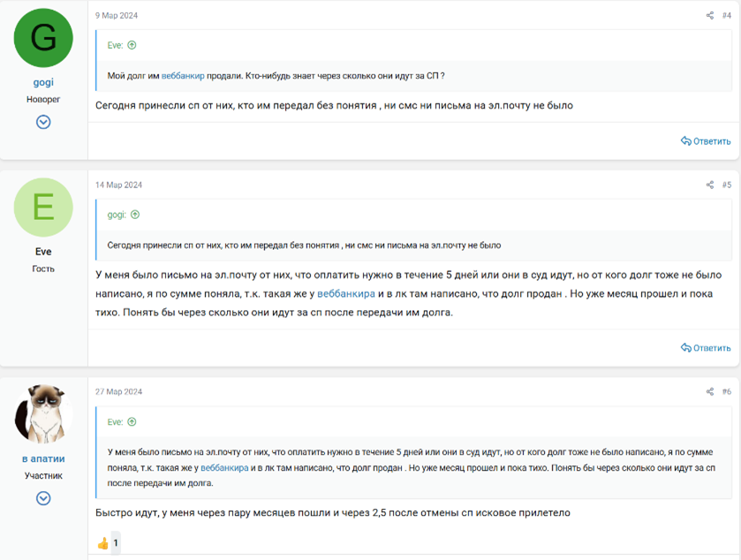Click the share icon beside post #6

[709, 392]
